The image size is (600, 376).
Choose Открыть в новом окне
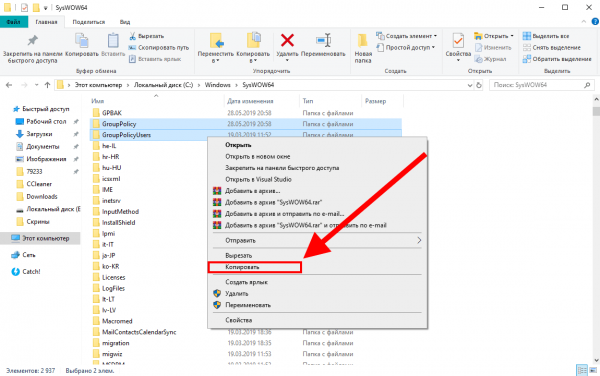pyautogui.click(x=257, y=156)
